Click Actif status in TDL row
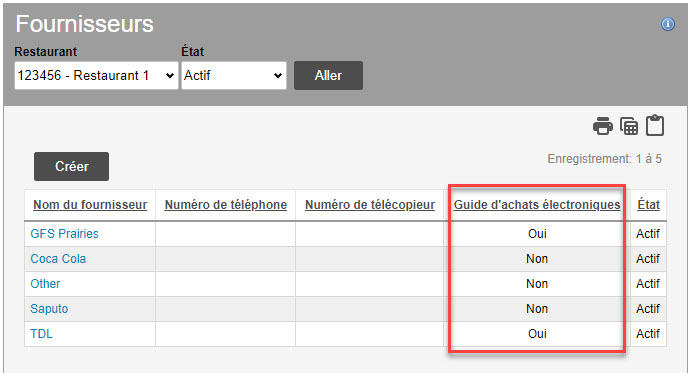This screenshot has width=691, height=373. tap(648, 334)
